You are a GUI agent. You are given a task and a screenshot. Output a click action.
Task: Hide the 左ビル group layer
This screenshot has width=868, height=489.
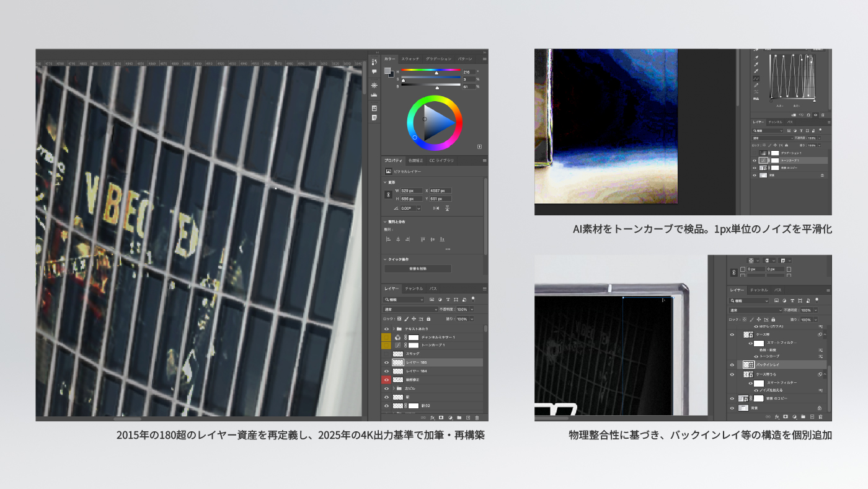click(386, 388)
